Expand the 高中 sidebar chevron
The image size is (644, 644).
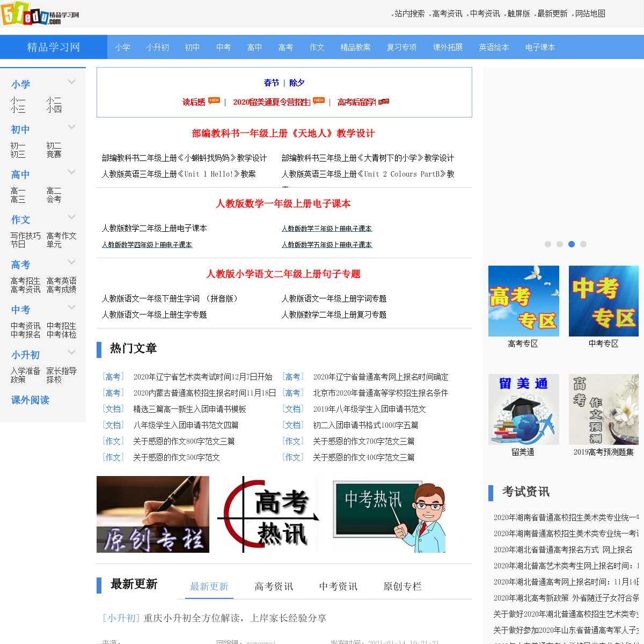71,172
